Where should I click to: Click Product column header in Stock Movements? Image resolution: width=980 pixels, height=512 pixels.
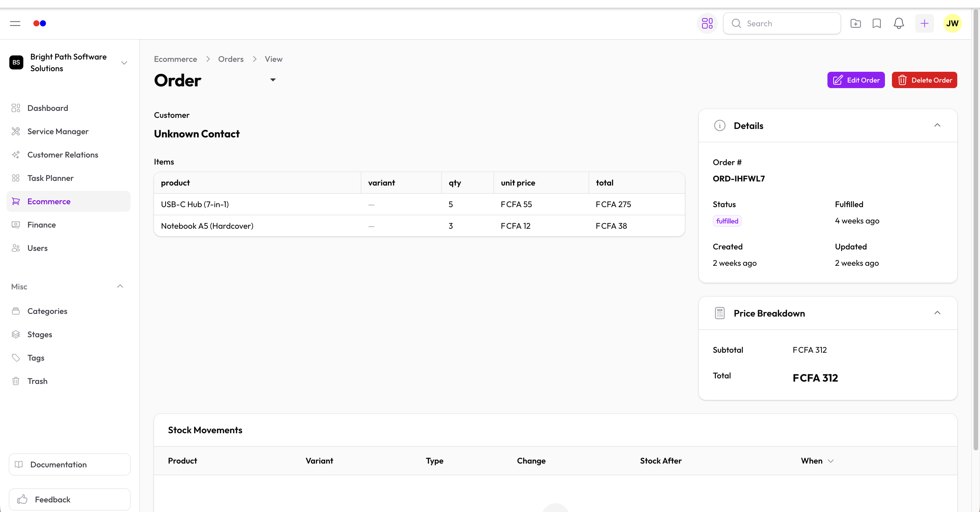pos(183,461)
